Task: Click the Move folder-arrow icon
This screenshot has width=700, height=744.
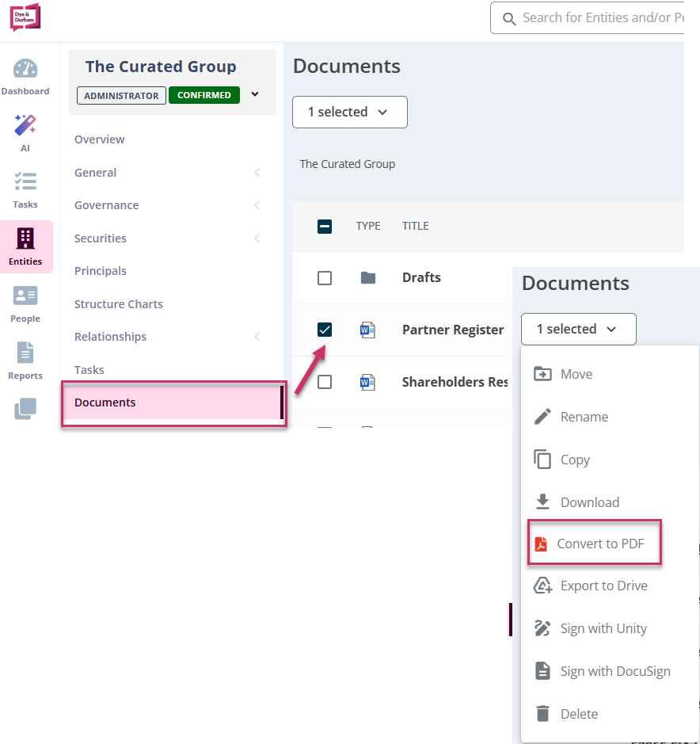Action: point(542,374)
